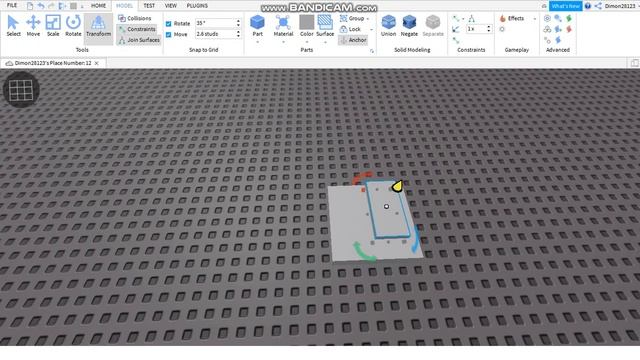Expand the Color dropdown arrow
Image resolution: width=640 pixels, height=360 pixels.
[307, 42]
